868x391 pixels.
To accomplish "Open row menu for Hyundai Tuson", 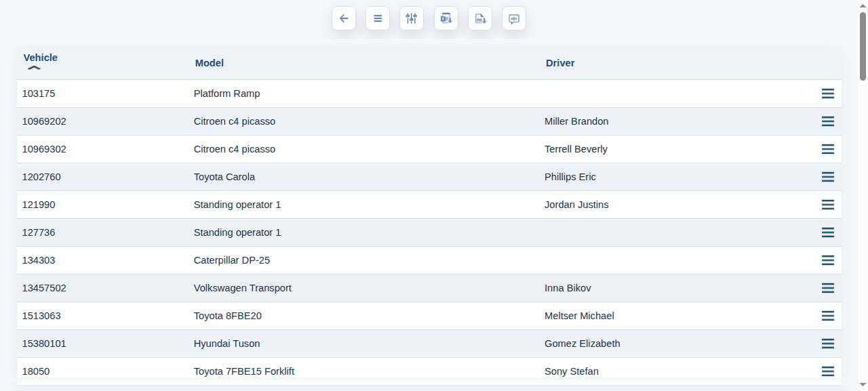I will (828, 344).
